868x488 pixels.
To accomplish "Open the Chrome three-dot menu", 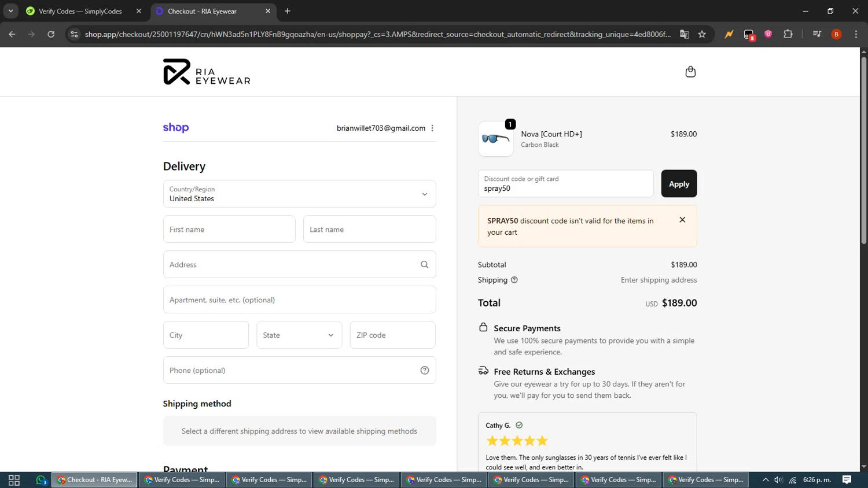I will (x=856, y=34).
